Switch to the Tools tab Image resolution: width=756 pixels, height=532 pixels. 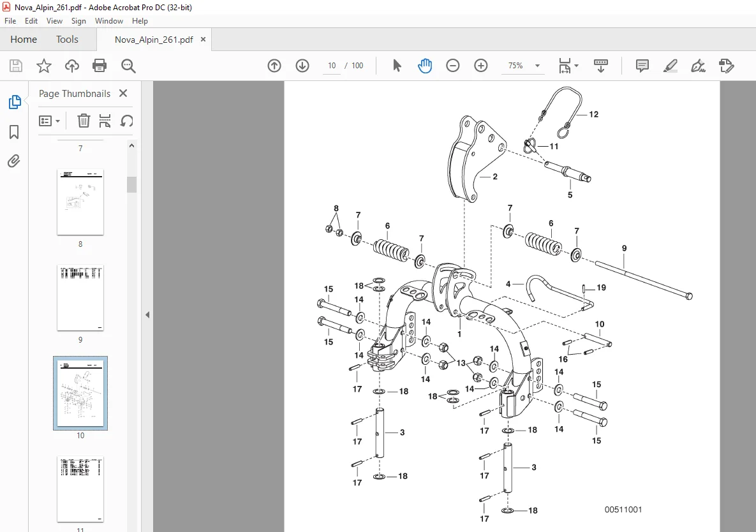(x=67, y=40)
